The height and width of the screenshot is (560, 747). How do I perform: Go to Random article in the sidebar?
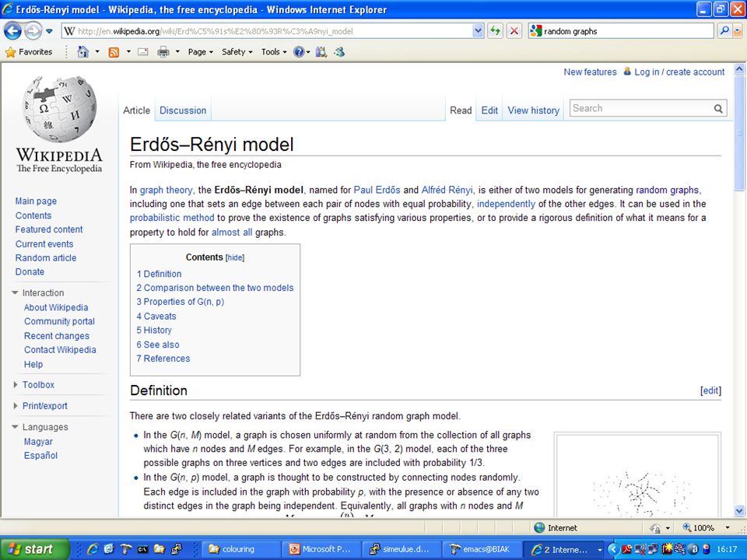click(x=46, y=257)
